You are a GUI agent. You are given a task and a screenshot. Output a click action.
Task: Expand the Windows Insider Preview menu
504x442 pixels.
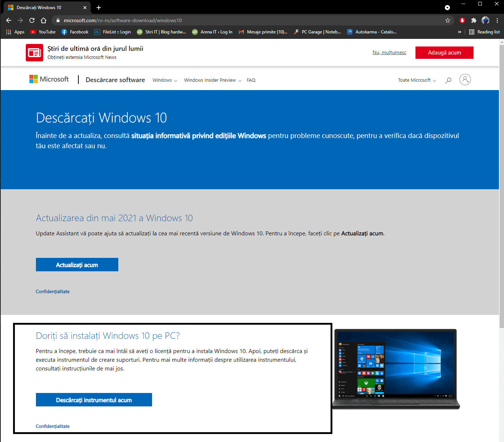click(x=213, y=80)
